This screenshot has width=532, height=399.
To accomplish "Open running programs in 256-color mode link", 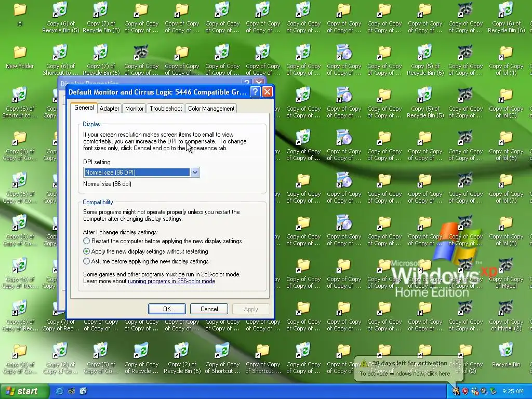I will pos(171,281).
